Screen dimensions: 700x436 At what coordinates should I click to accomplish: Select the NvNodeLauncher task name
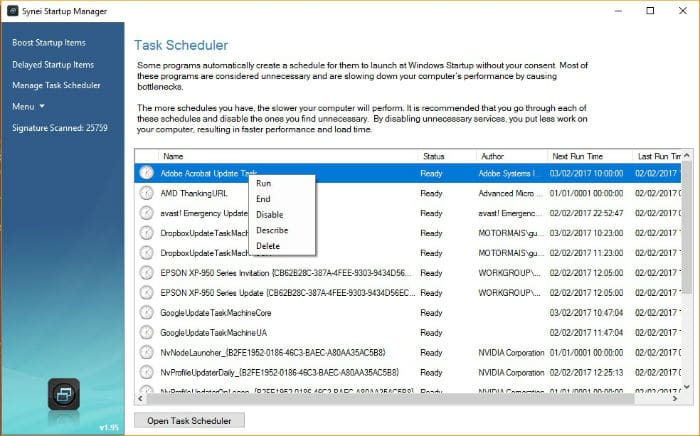(273, 353)
